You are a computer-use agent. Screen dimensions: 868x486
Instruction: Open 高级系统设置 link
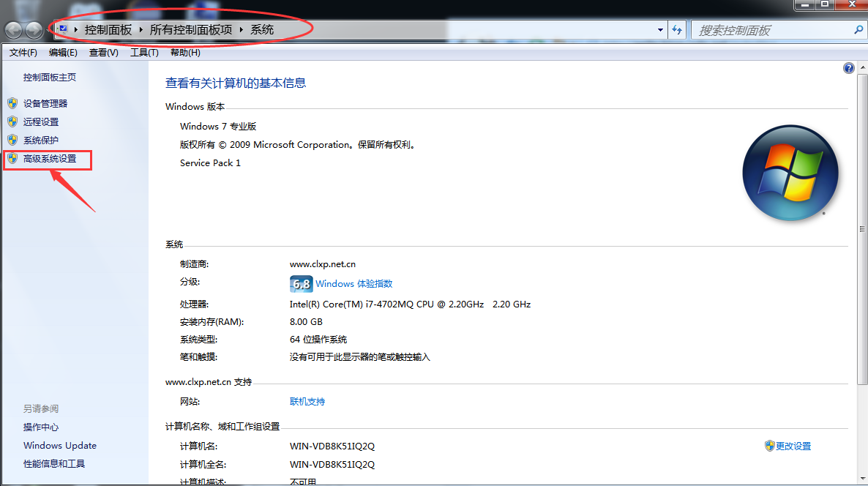(x=50, y=159)
